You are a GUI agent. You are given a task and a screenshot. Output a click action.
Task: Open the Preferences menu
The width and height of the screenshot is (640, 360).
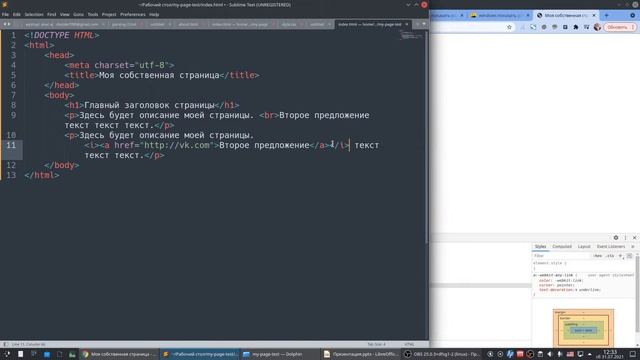[133, 14]
